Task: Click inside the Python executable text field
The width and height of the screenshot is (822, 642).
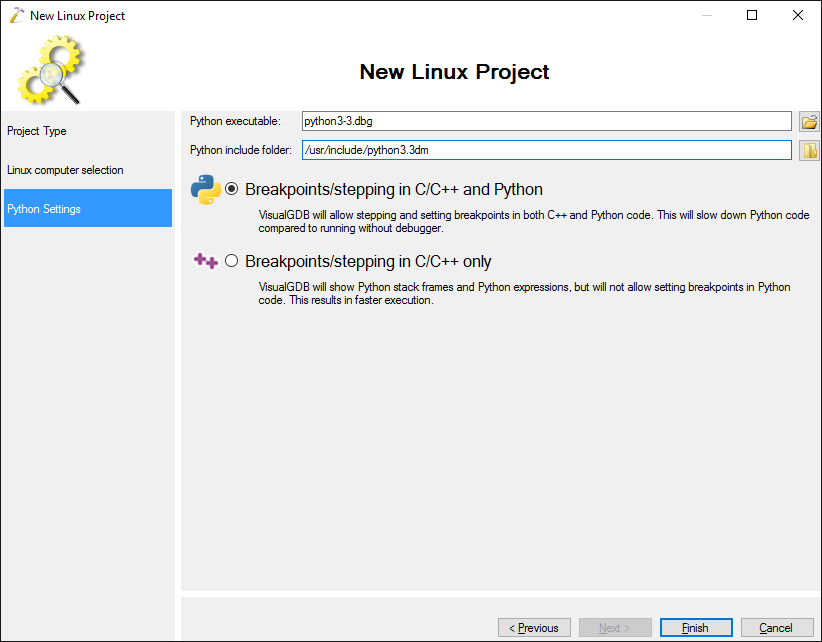Action: click(546, 121)
